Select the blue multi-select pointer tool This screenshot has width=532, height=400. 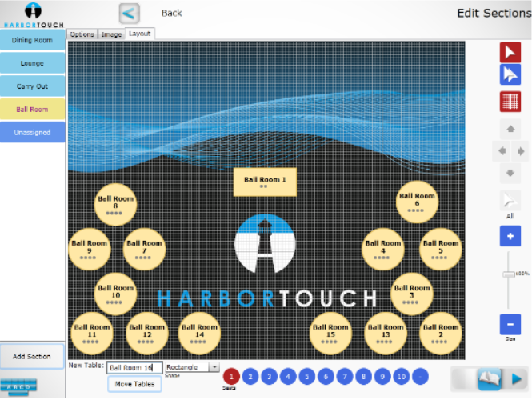(510, 74)
